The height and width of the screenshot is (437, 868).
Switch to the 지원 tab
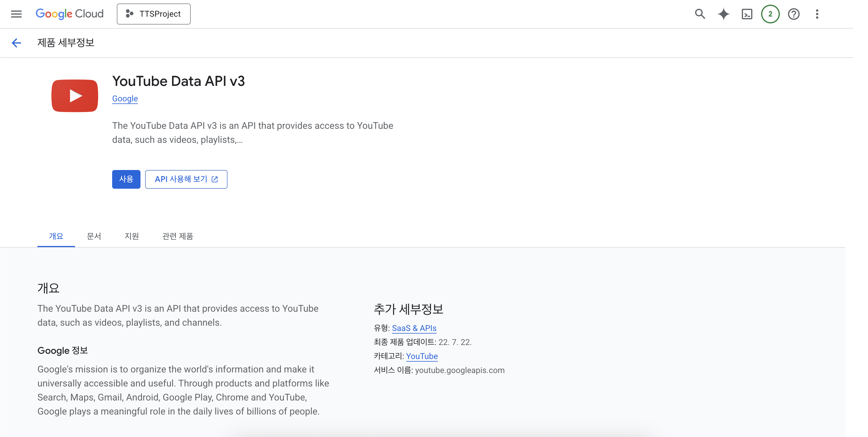point(132,236)
